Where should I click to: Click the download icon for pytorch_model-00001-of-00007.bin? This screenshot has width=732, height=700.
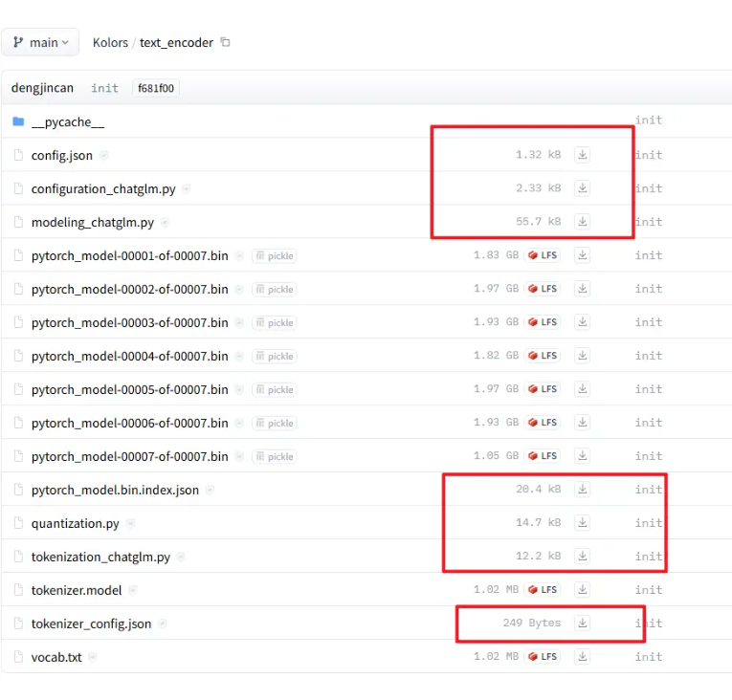[582, 255]
